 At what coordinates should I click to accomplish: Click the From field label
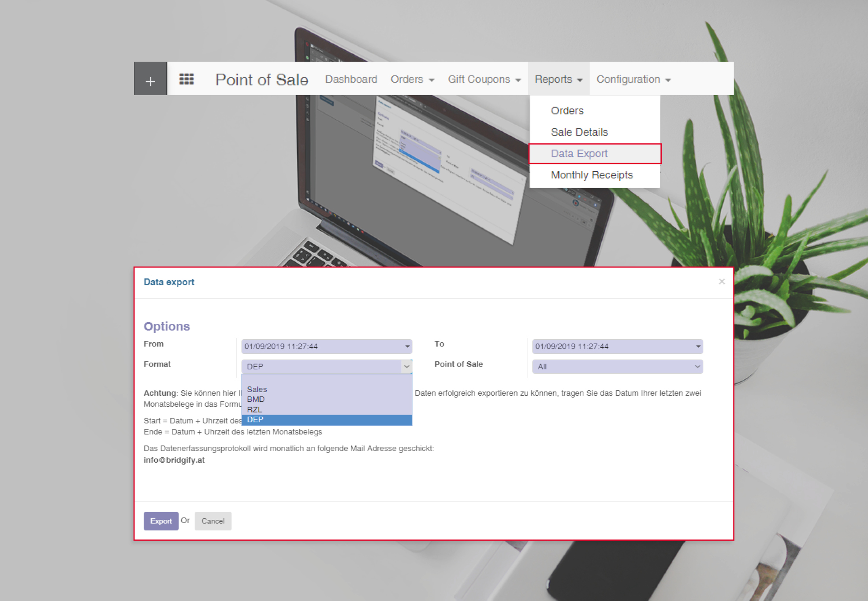click(x=153, y=344)
